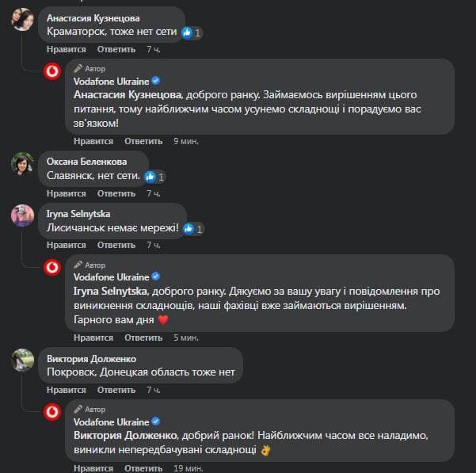This screenshot has height=473, width=476.
Task: Click Iryna Selnytska's profile avatar
Action: pyautogui.click(x=22, y=216)
